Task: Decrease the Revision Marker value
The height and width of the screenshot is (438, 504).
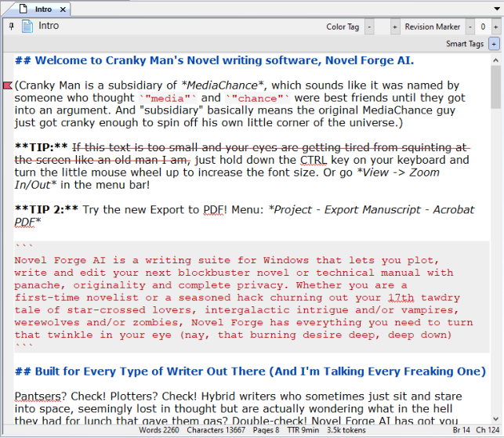Action: click(472, 27)
